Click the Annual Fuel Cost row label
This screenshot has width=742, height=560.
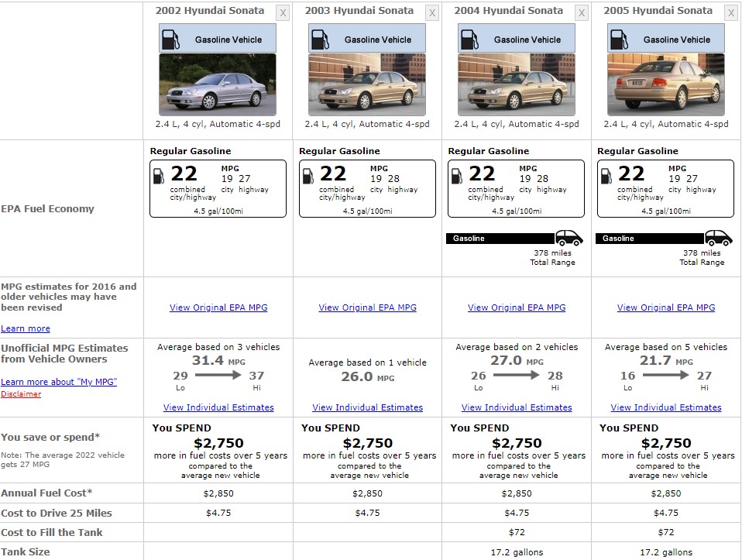click(x=46, y=493)
